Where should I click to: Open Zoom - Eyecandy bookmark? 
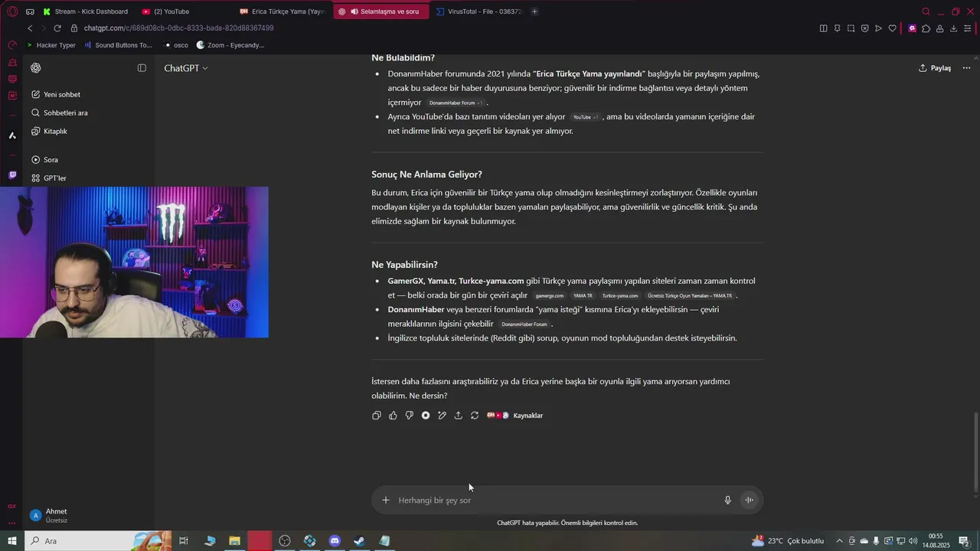[230, 45]
